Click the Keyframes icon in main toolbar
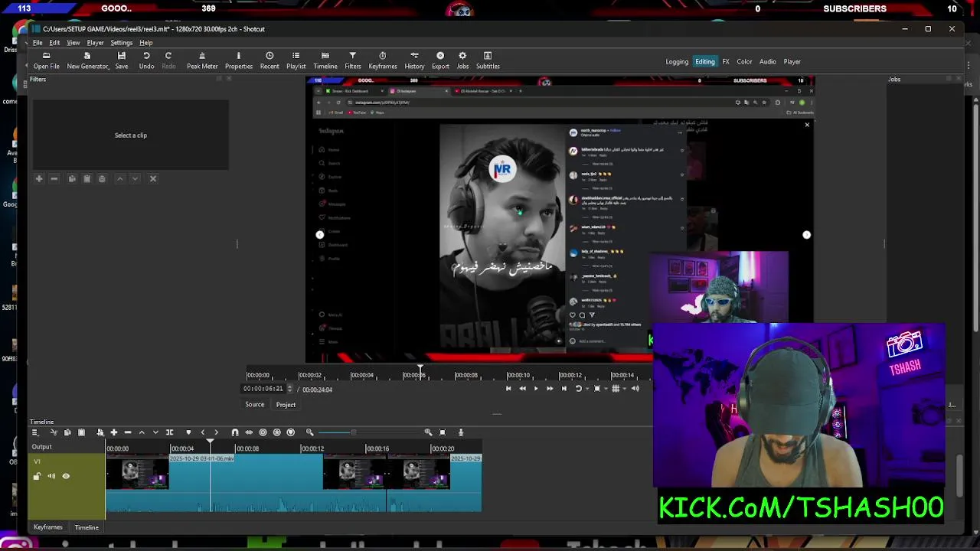980x551 pixels. (383, 60)
